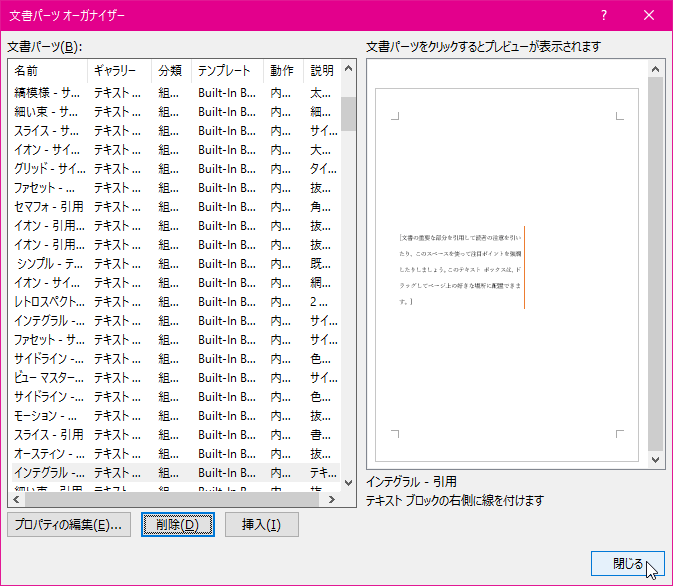Click the 削除(D) button
The image size is (673, 586).
tap(178, 525)
